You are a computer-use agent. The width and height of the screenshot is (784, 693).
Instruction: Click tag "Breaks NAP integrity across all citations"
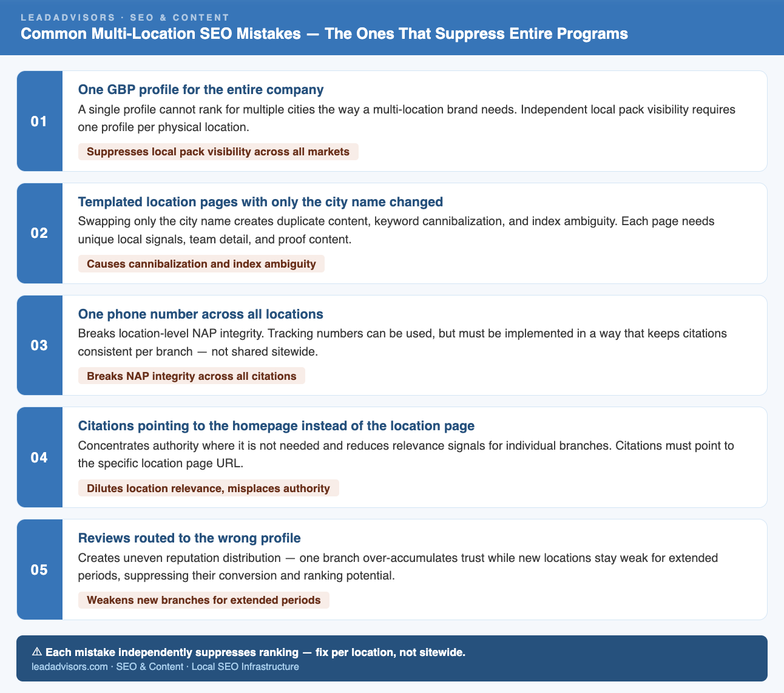tap(192, 376)
